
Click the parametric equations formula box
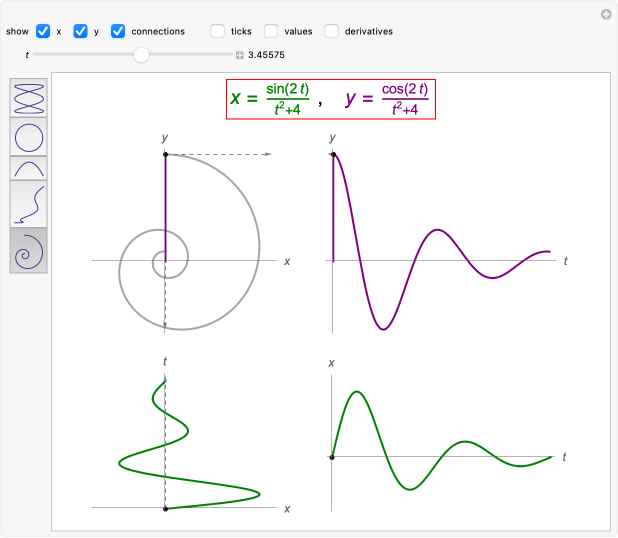[331, 99]
